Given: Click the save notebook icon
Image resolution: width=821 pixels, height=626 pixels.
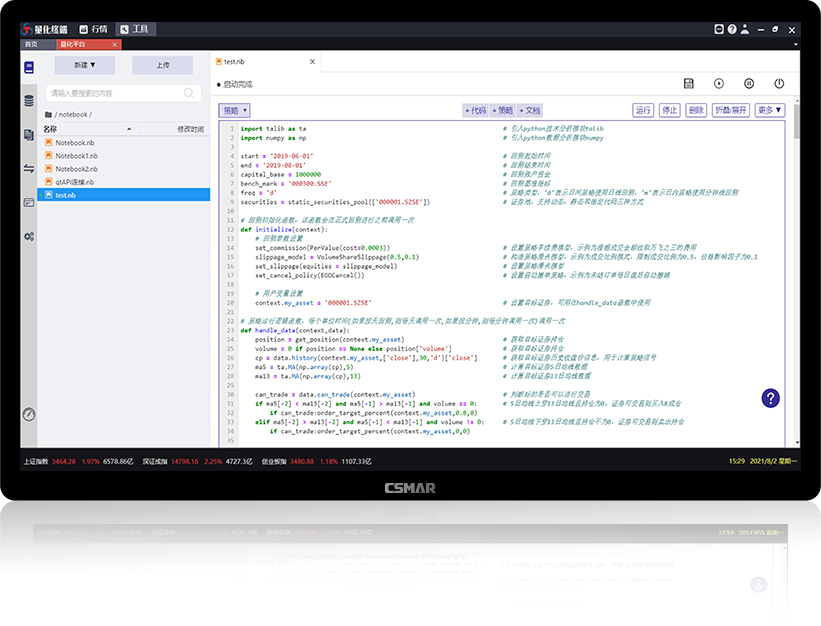Looking at the screenshot, I should pyautogui.click(x=689, y=84).
